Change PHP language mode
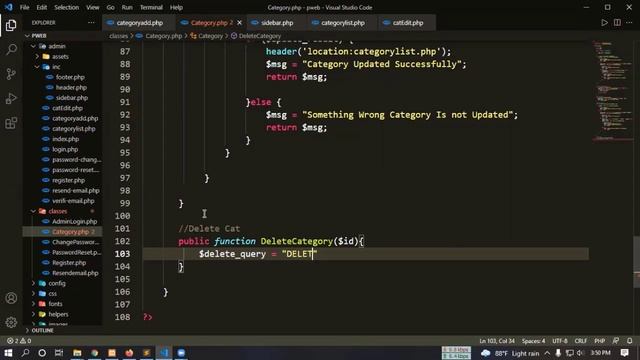 (x=600, y=340)
